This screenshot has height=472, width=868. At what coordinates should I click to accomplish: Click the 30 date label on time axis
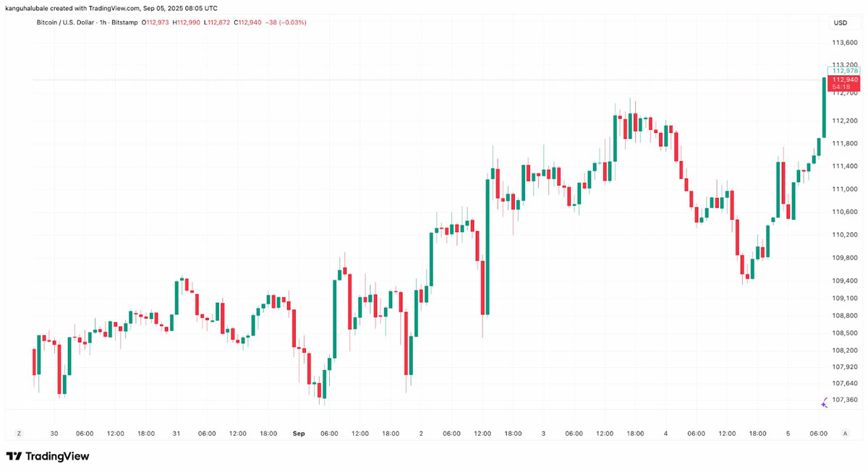pos(54,434)
